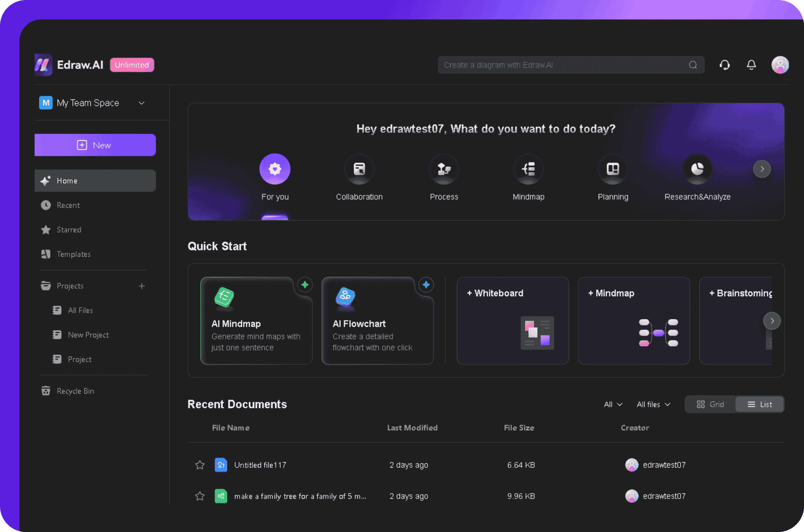804x532 pixels.
Task: Sort by File Size column header
Action: (x=519, y=428)
